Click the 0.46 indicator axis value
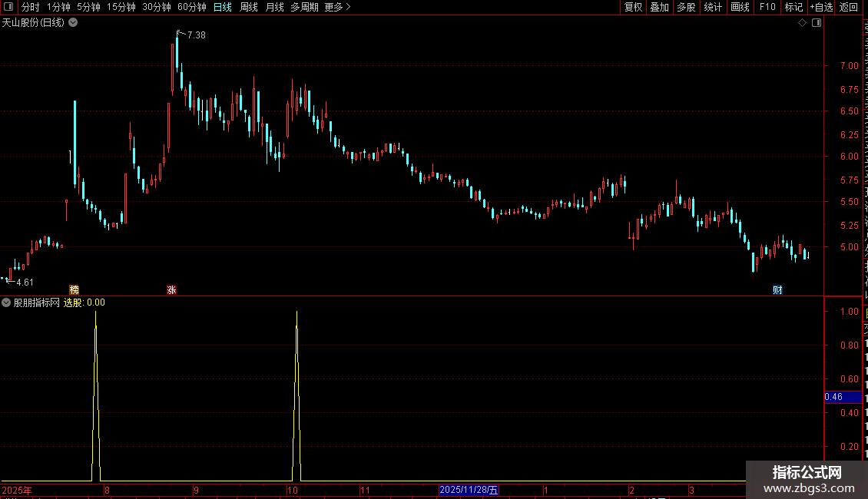Screen dimensions: 868x499 tap(843, 397)
